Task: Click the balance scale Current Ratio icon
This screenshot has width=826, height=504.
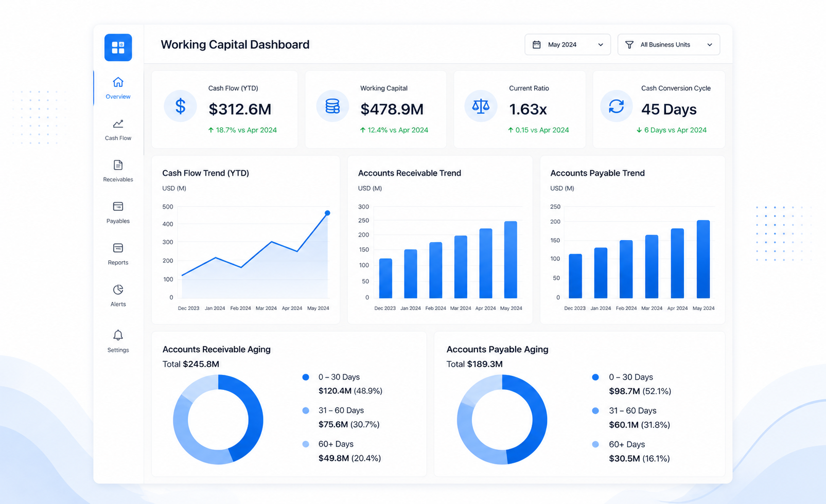Action: [x=481, y=106]
